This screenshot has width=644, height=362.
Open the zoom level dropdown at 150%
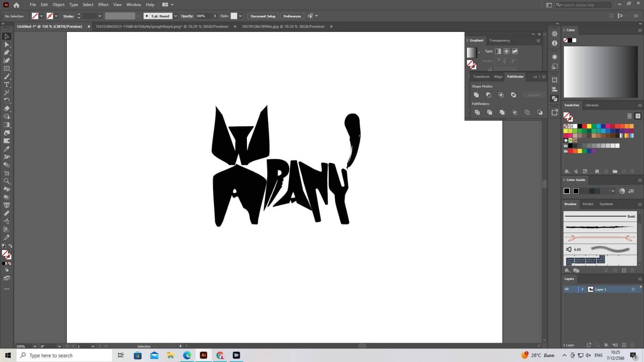click(x=35, y=346)
